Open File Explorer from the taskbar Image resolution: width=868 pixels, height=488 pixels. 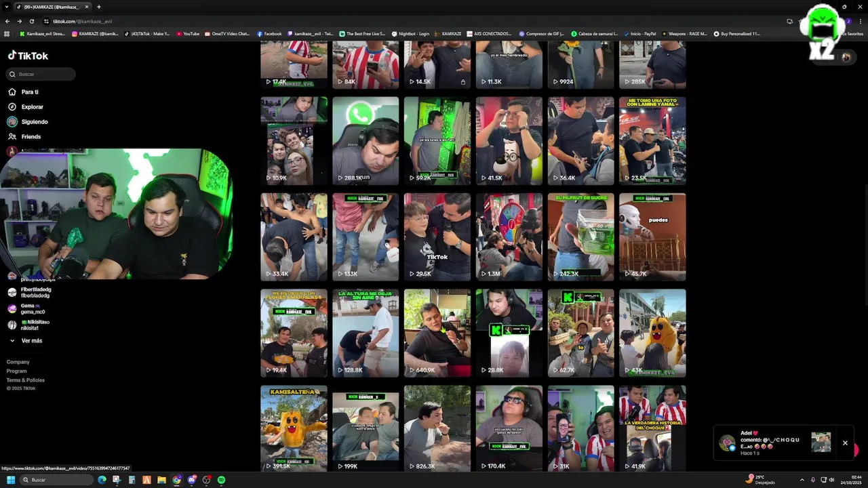(x=161, y=480)
